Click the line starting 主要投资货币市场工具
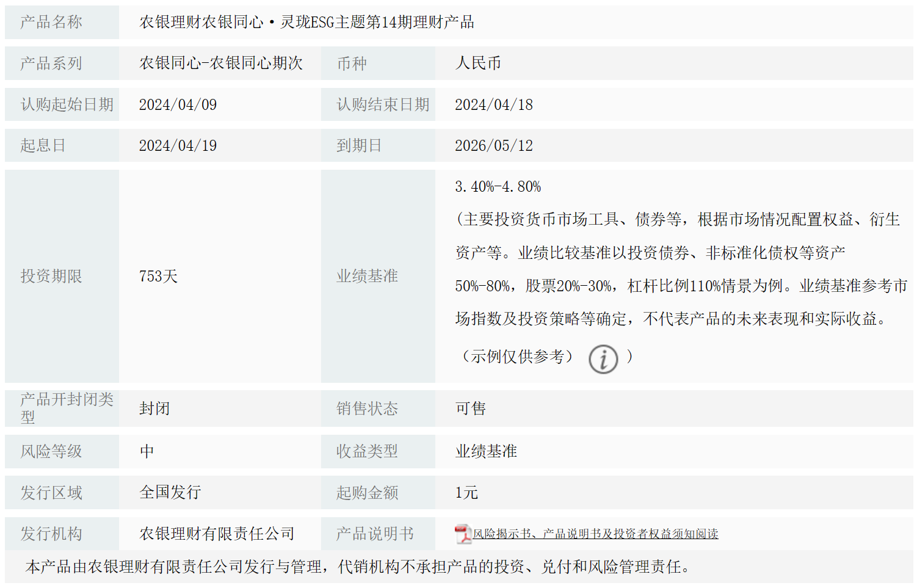This screenshot has height=588, width=917. coord(678,220)
